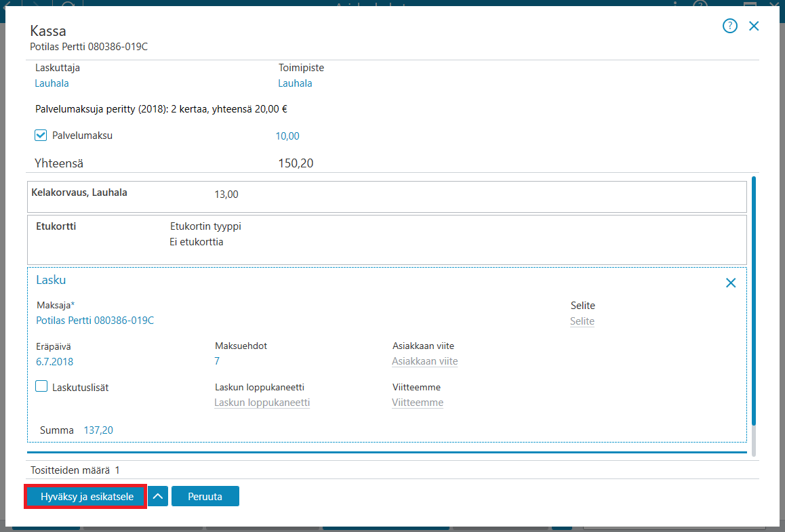Close the Kassa dialog with the X
Viewport: 785px width, 532px height.
[x=754, y=26]
